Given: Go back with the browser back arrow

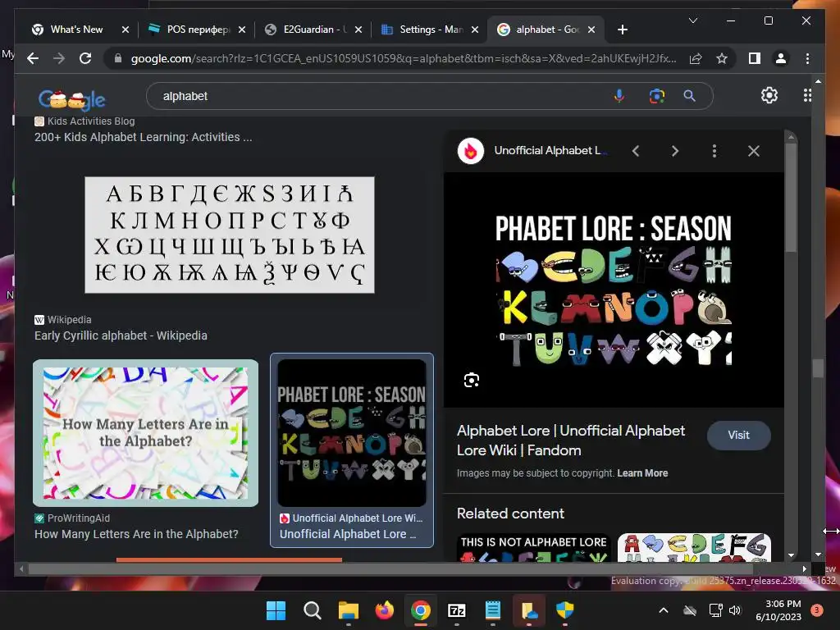Looking at the screenshot, I should tap(33, 58).
